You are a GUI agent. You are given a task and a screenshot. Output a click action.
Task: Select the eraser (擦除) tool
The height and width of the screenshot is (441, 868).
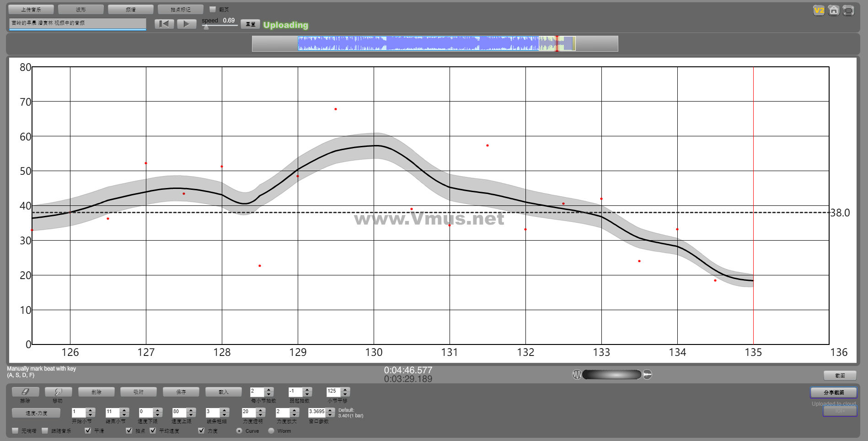tap(25, 392)
